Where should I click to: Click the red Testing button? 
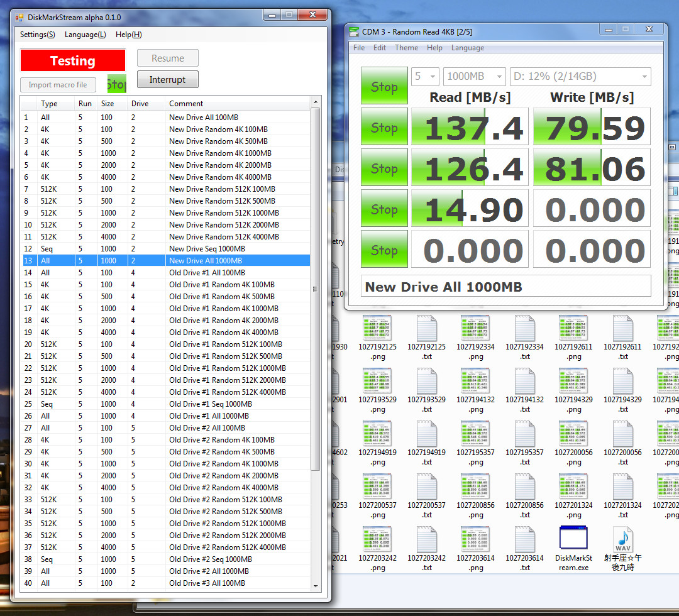click(73, 60)
